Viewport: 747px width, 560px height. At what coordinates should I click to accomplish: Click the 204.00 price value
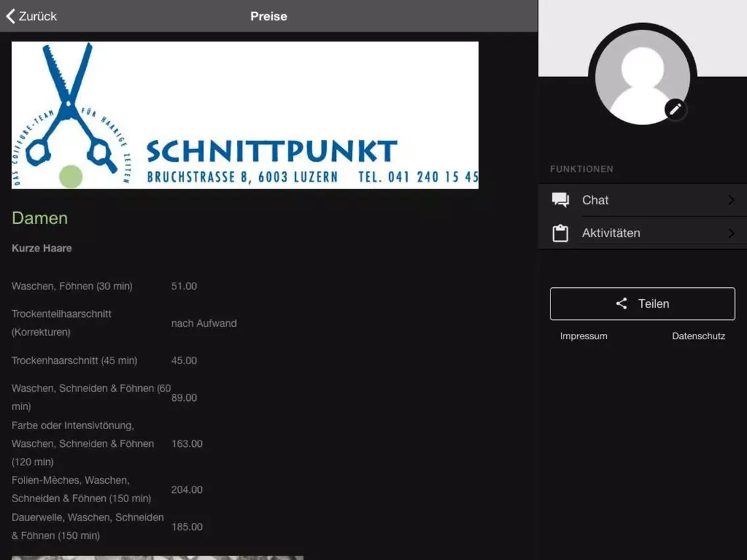tap(187, 490)
